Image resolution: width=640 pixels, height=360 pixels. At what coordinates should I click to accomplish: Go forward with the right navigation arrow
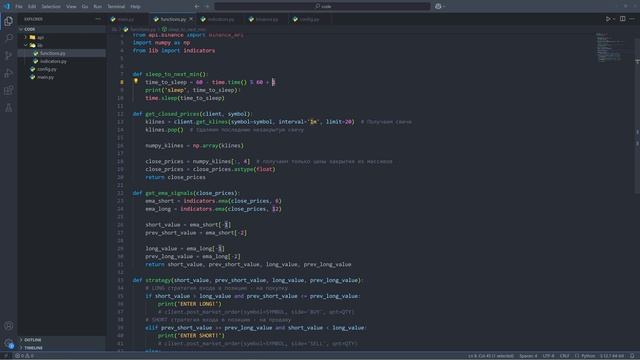pyautogui.click(x=207, y=6)
